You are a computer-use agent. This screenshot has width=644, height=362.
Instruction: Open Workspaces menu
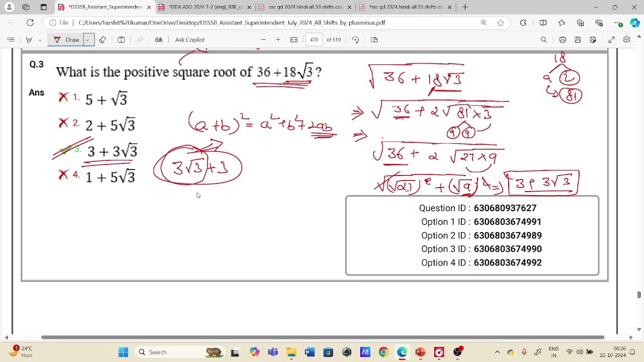tap(26, 7)
